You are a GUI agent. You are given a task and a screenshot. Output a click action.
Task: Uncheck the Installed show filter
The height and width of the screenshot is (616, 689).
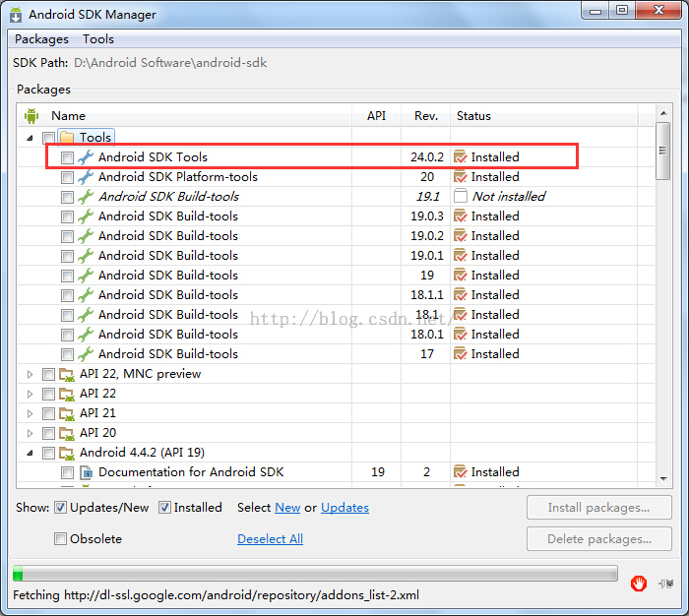pyautogui.click(x=164, y=508)
